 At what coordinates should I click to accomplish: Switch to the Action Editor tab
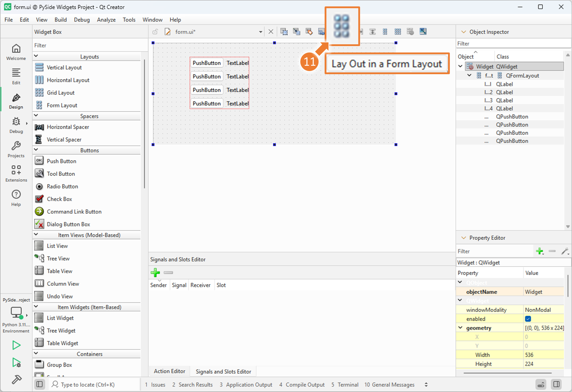coord(169,371)
